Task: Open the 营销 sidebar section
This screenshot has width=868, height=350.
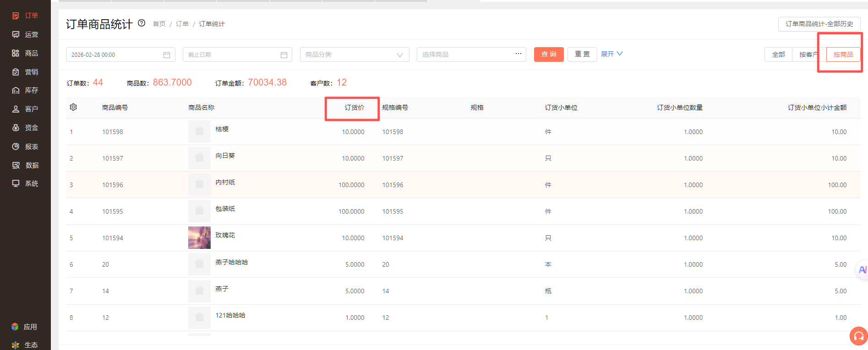Action: click(x=25, y=72)
